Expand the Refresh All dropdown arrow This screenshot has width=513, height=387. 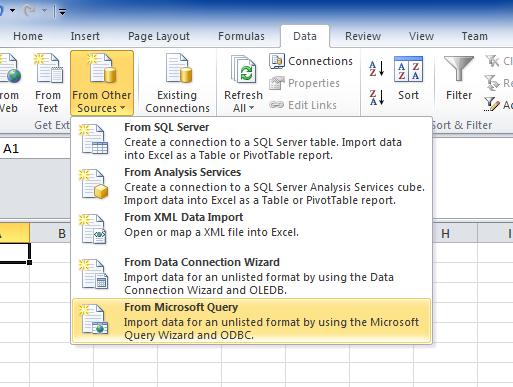(251, 108)
